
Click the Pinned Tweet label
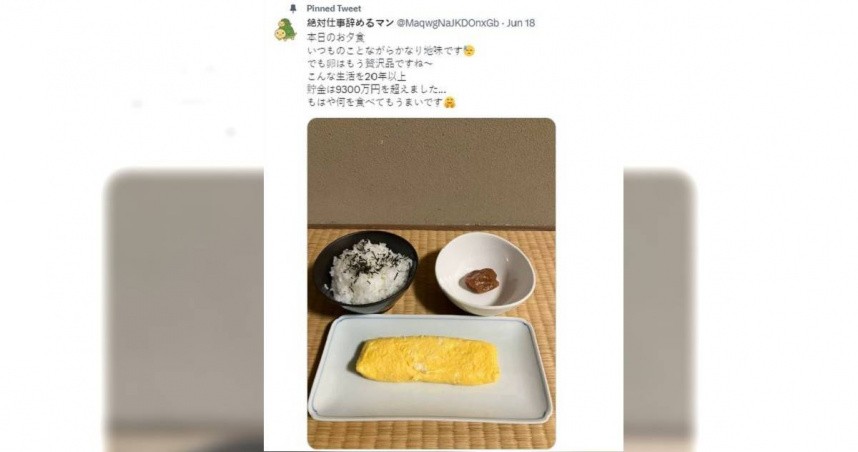coord(334,9)
